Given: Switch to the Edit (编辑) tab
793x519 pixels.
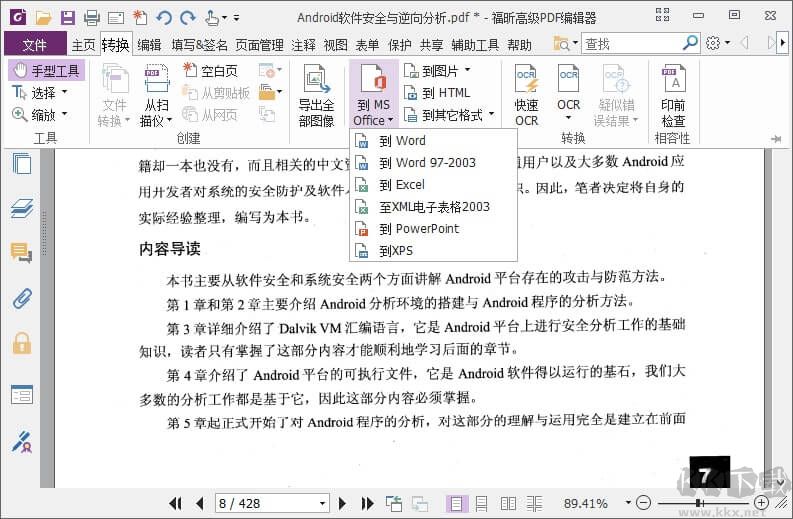Looking at the screenshot, I should click(149, 45).
